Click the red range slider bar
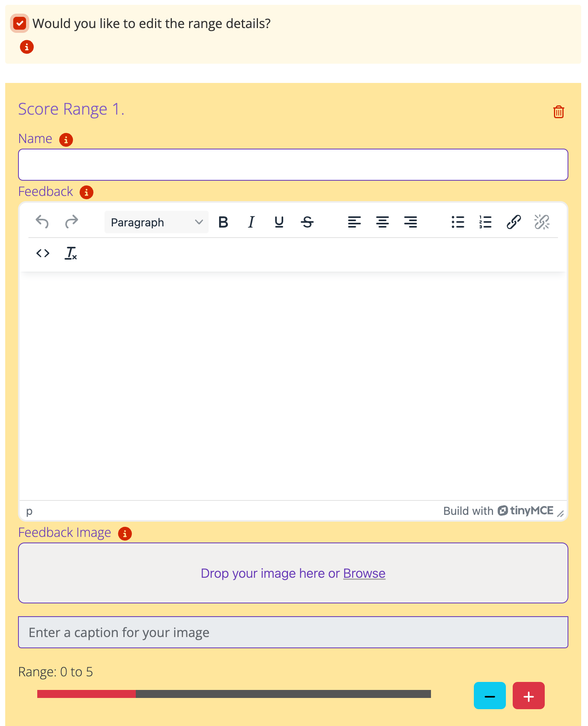Screen dimensions: 588x726 pos(87,694)
